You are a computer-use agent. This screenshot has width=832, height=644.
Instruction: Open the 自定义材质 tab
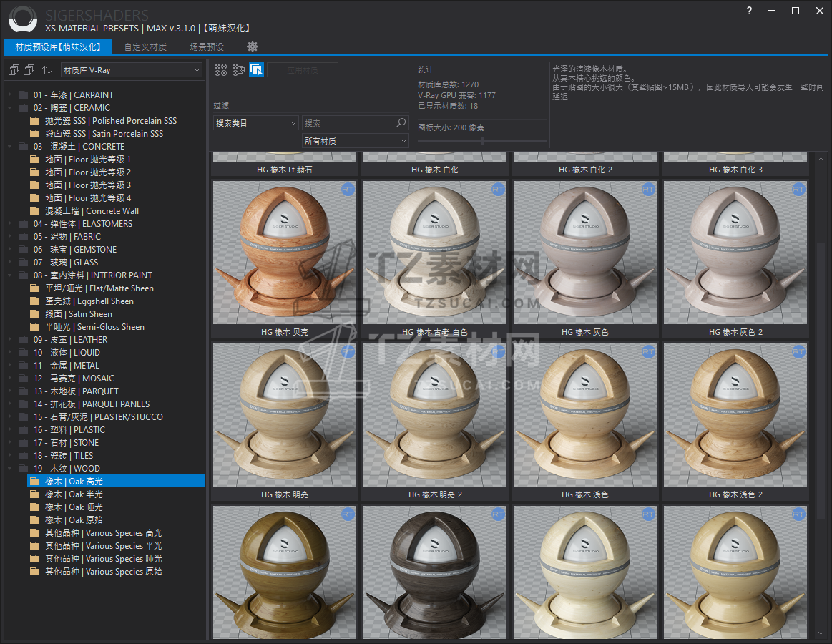pos(145,47)
